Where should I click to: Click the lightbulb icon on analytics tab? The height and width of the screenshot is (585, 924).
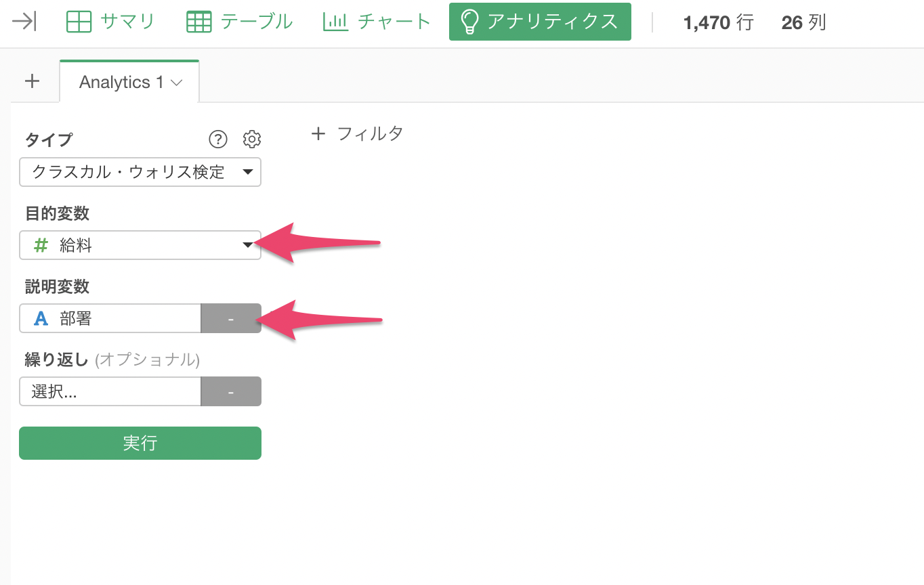(469, 22)
